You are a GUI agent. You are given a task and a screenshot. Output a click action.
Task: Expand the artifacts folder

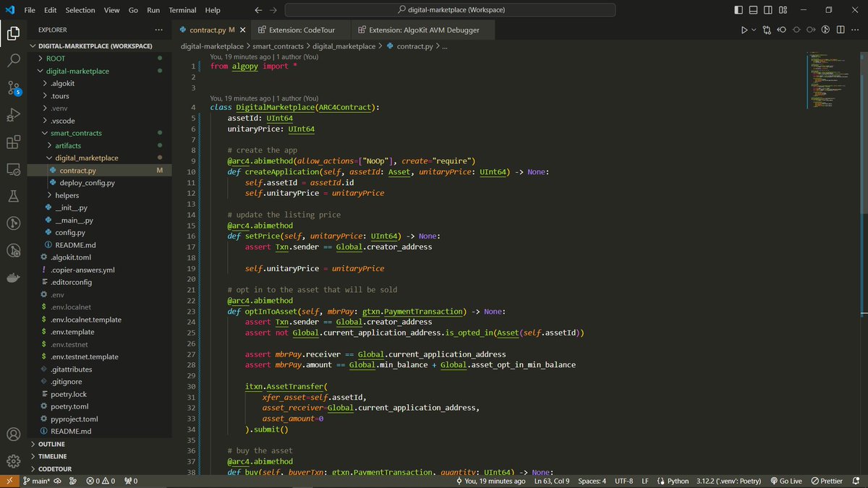pos(98,145)
